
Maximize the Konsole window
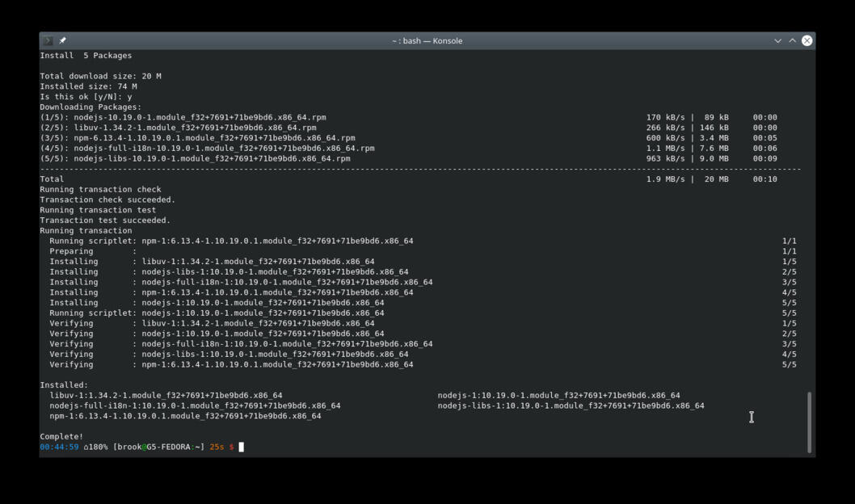click(792, 41)
